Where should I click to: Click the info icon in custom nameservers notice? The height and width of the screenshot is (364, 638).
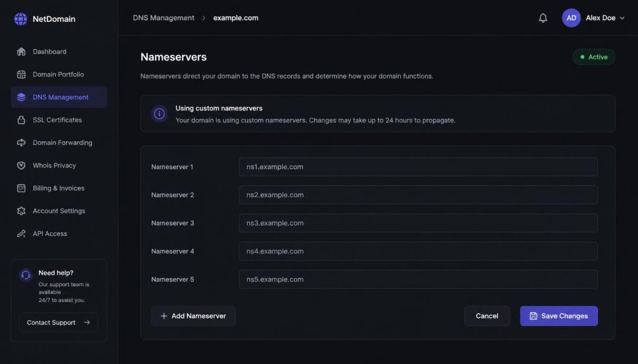tap(159, 114)
